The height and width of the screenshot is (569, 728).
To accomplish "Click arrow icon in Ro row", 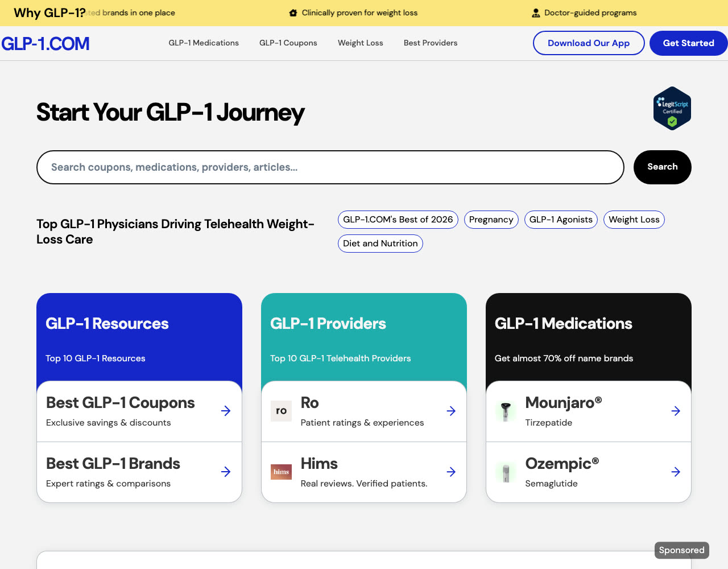I will click(x=451, y=411).
